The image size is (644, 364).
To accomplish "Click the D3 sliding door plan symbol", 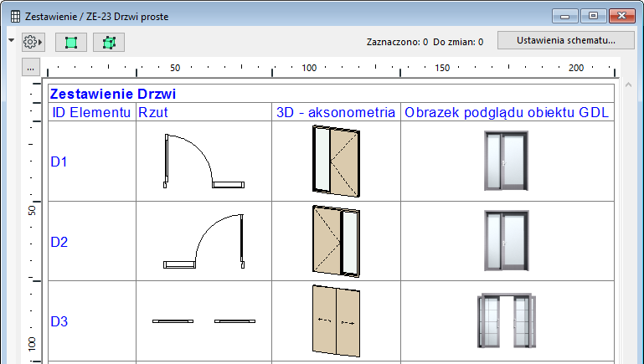I will point(204,321).
